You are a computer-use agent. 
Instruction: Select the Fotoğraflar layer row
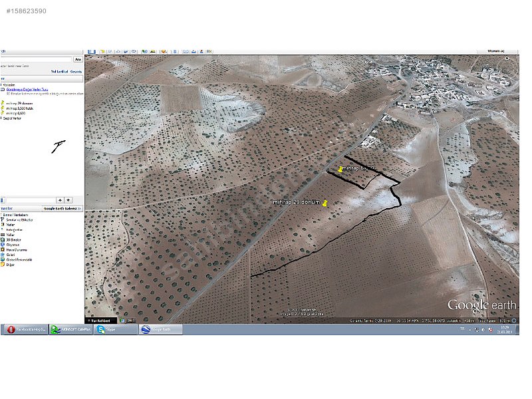click(x=14, y=229)
